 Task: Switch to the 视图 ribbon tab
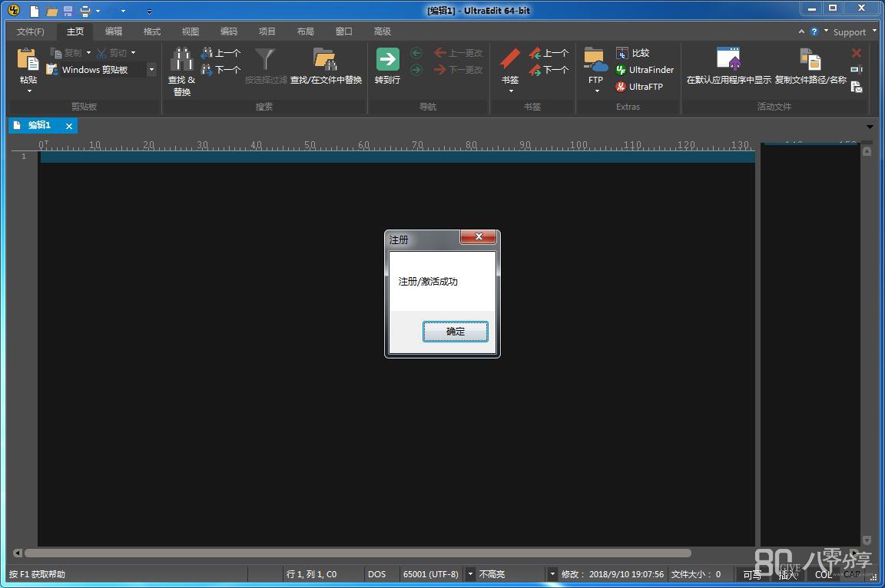point(191,31)
